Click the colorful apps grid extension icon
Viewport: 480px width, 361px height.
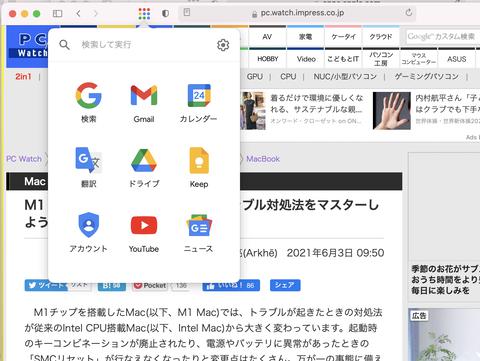144,13
